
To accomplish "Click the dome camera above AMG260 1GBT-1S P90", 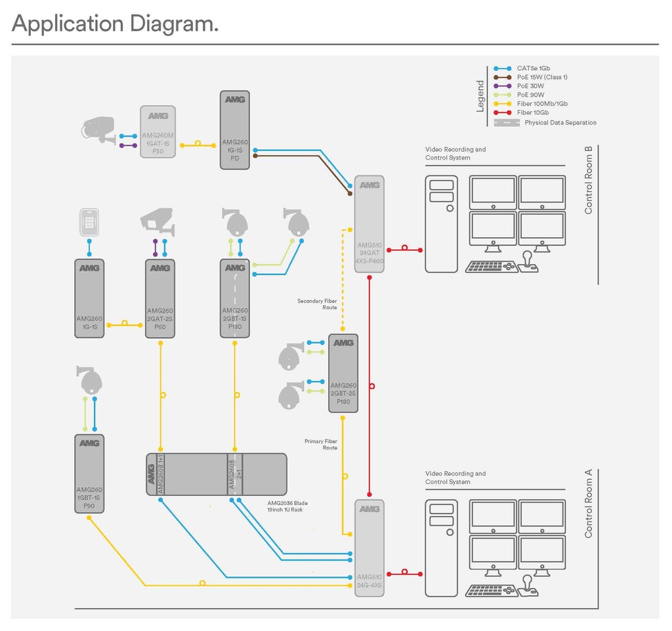I will 89,380.
